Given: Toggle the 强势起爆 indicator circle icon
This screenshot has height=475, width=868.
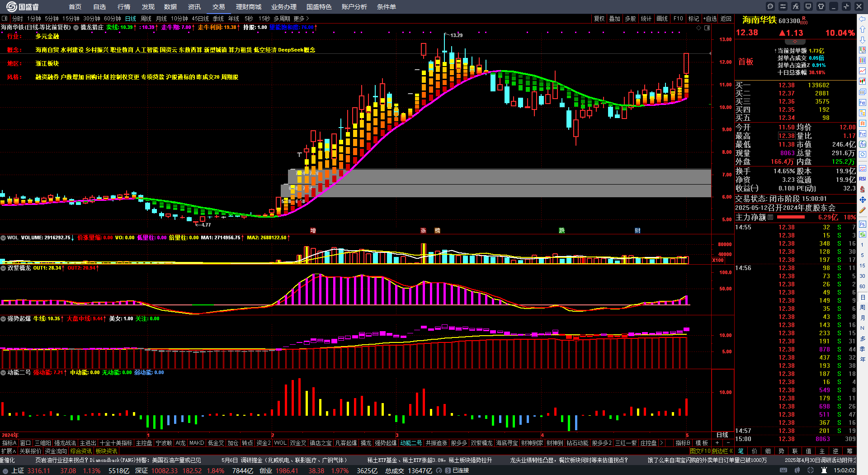Looking at the screenshot, I should pos(3,318).
